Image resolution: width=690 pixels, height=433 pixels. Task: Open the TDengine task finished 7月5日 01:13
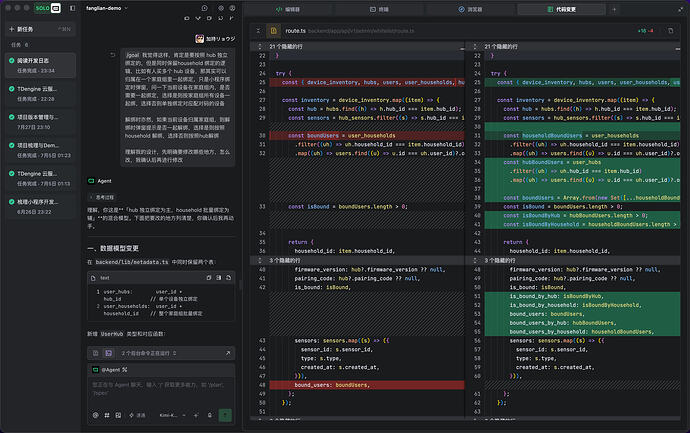tap(40, 178)
